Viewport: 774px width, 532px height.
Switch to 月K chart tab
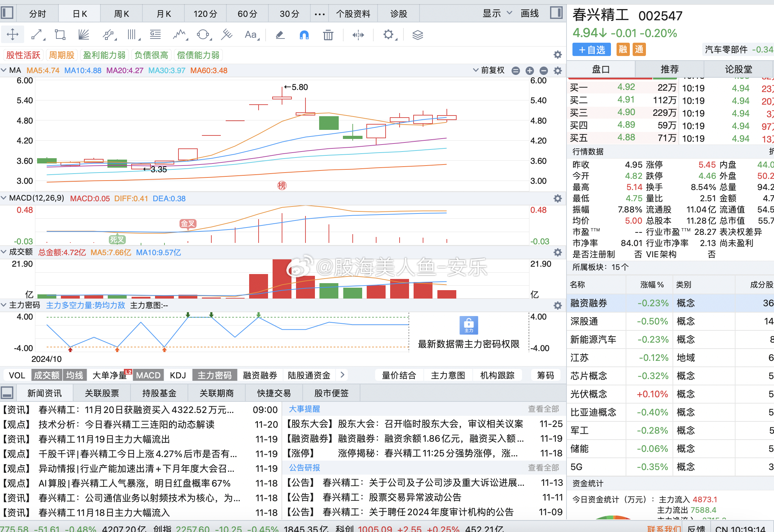163,14
